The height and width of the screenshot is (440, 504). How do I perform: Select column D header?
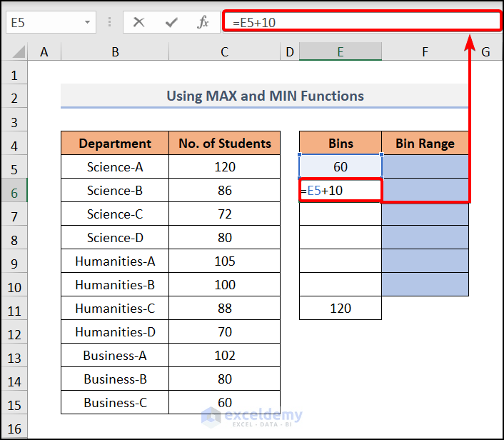(290, 51)
